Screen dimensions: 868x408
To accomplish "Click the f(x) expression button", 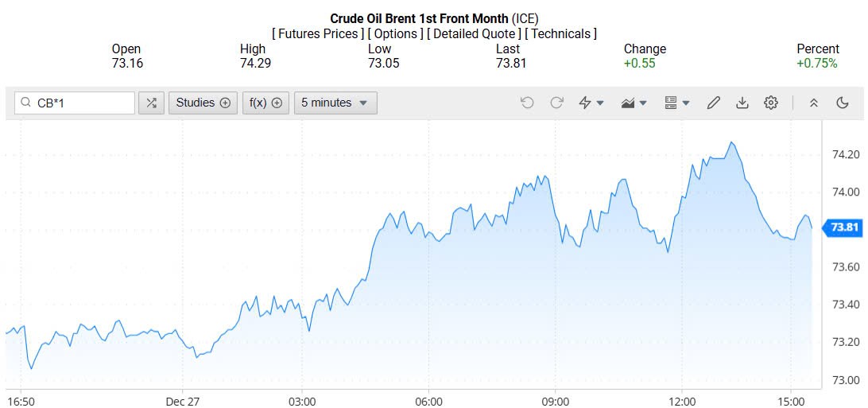I will (x=265, y=103).
